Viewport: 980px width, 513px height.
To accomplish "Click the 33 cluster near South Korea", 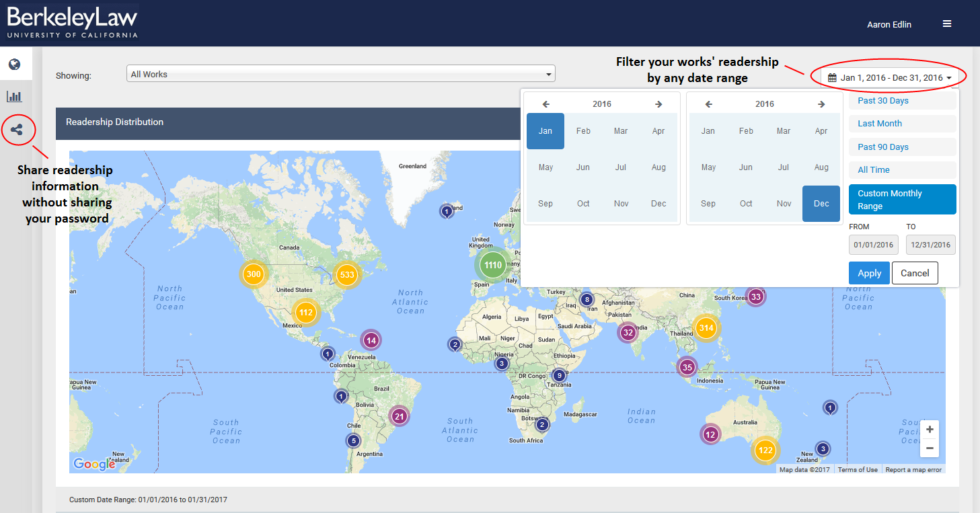I will click(x=755, y=297).
